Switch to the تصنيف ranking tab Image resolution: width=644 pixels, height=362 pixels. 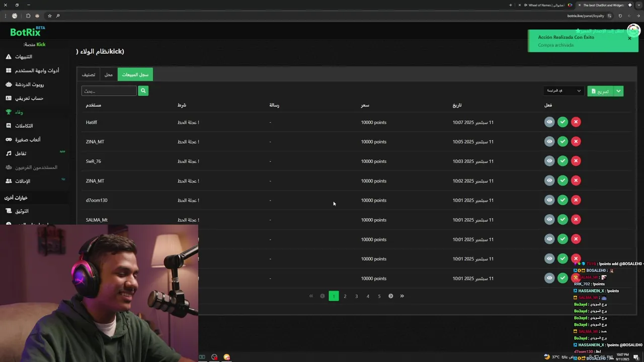pos(89,74)
